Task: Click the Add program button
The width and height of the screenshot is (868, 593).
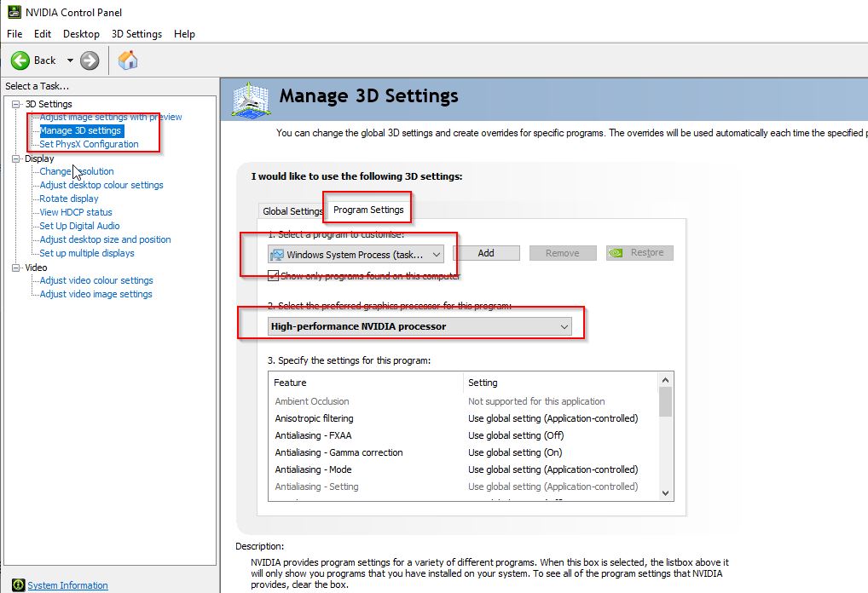Action: tap(486, 253)
